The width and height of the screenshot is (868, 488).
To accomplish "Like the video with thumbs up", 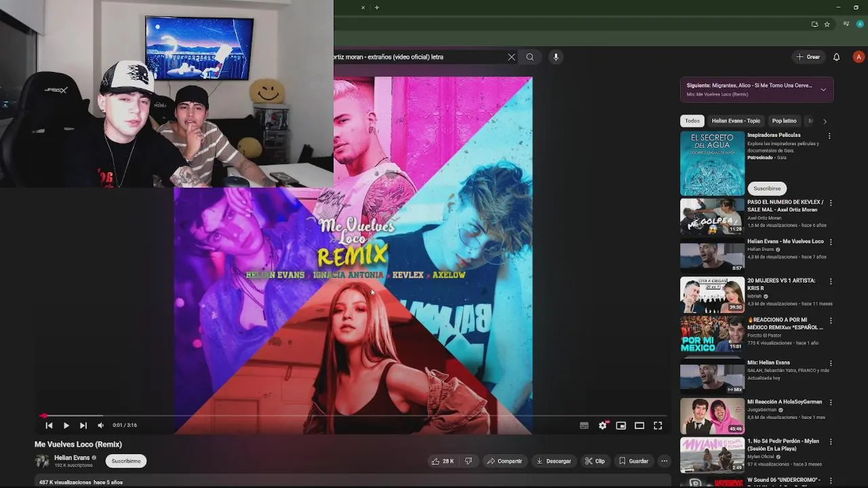I will (443, 461).
